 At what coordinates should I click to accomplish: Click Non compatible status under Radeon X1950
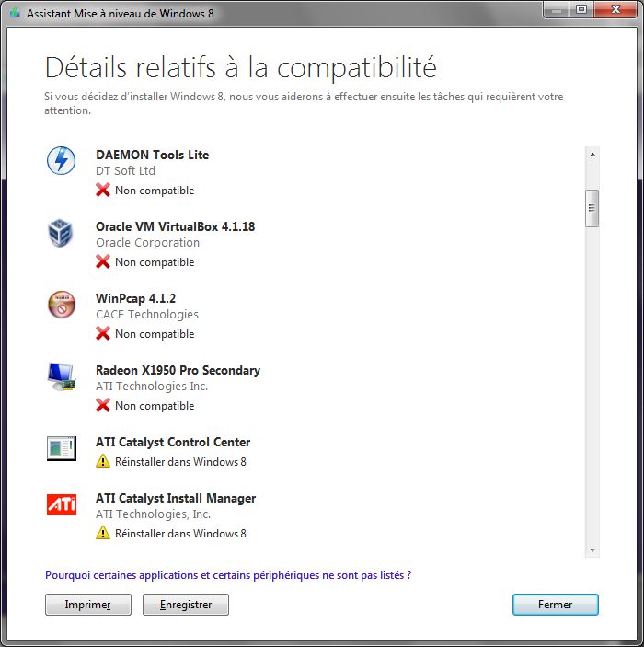[155, 406]
